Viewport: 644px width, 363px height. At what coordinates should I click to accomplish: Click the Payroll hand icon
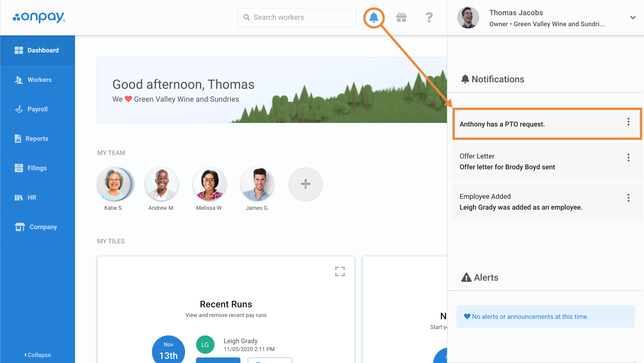pyautogui.click(x=19, y=109)
